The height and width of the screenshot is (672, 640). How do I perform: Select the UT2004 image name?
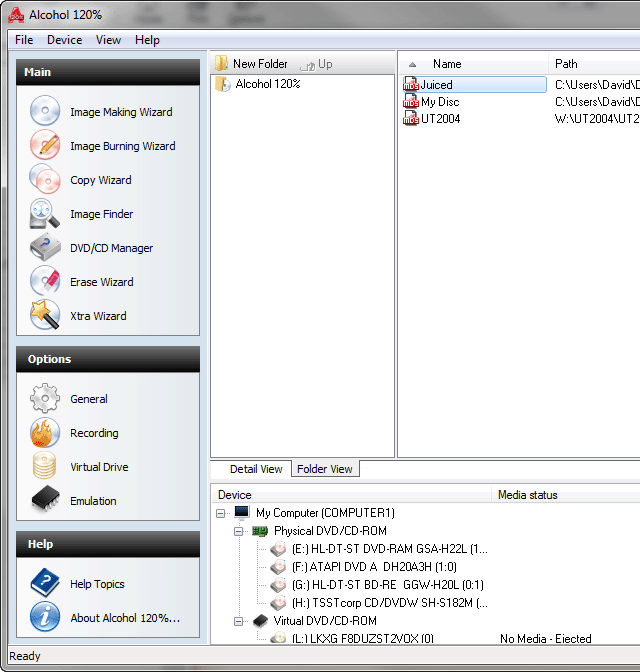coord(440,118)
